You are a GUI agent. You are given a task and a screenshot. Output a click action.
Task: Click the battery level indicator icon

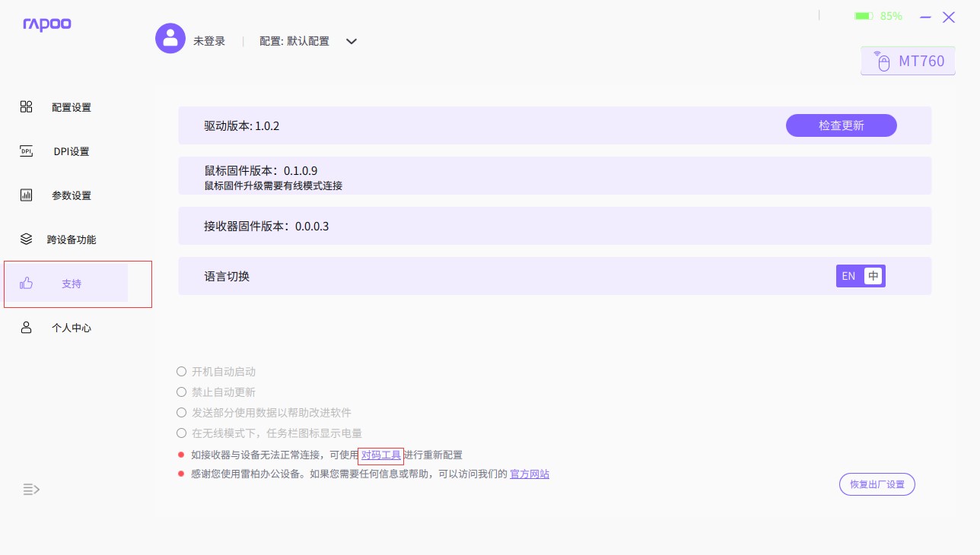point(863,16)
